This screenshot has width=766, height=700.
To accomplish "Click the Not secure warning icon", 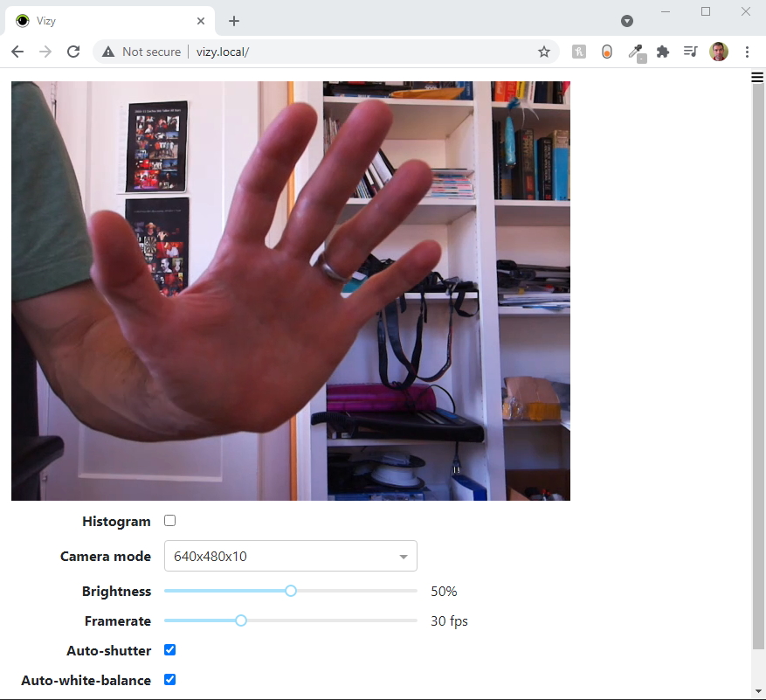I will pyautogui.click(x=108, y=52).
